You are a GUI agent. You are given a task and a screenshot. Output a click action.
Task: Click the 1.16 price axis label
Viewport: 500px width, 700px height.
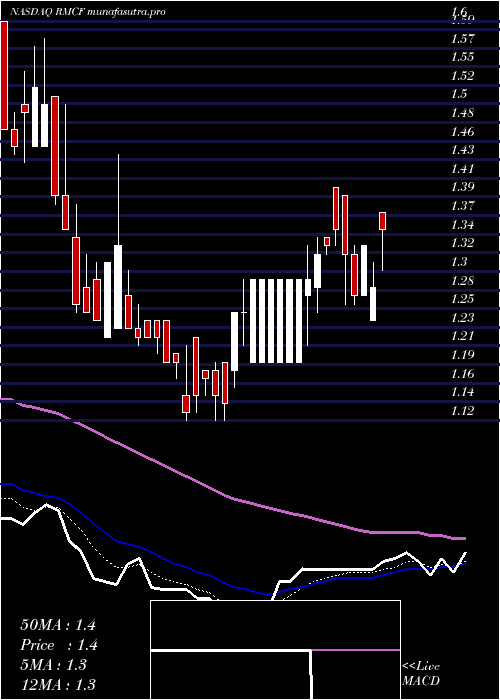462,373
